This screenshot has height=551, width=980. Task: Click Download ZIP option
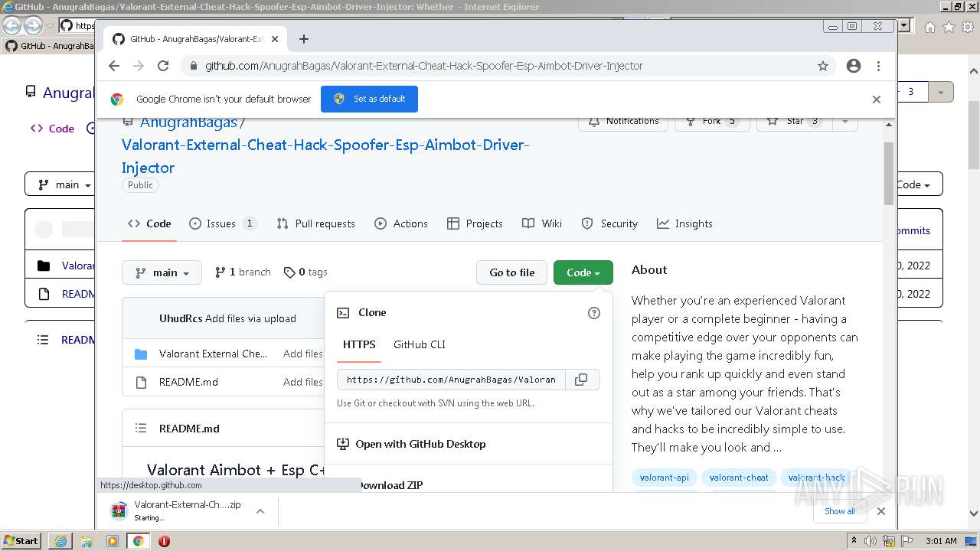pyautogui.click(x=390, y=485)
